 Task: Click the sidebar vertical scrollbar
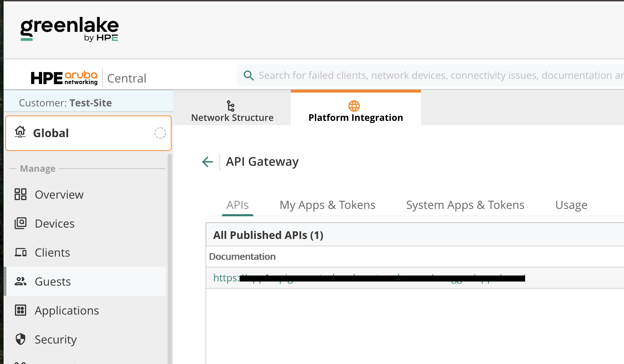coord(169,258)
